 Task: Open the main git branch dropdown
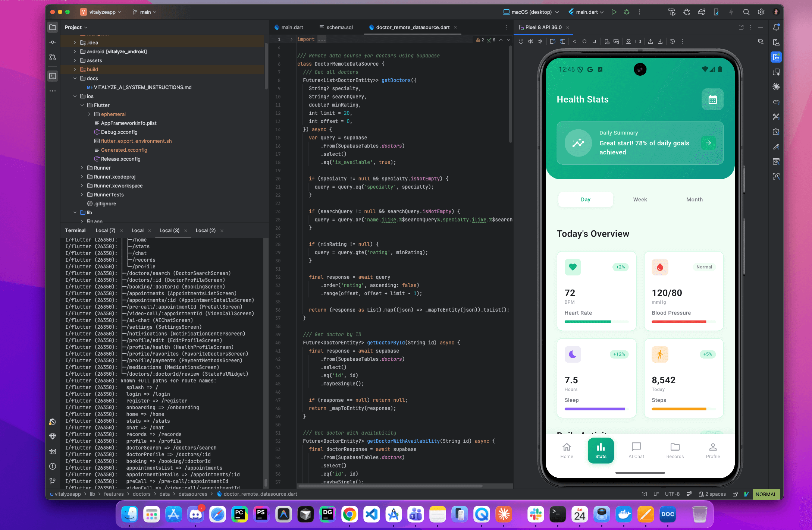click(x=144, y=12)
